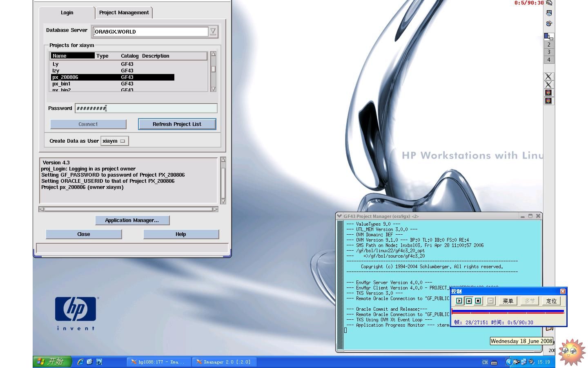
Task: Click the Database Server field ORA9GX.WORLD
Action: [151, 31]
